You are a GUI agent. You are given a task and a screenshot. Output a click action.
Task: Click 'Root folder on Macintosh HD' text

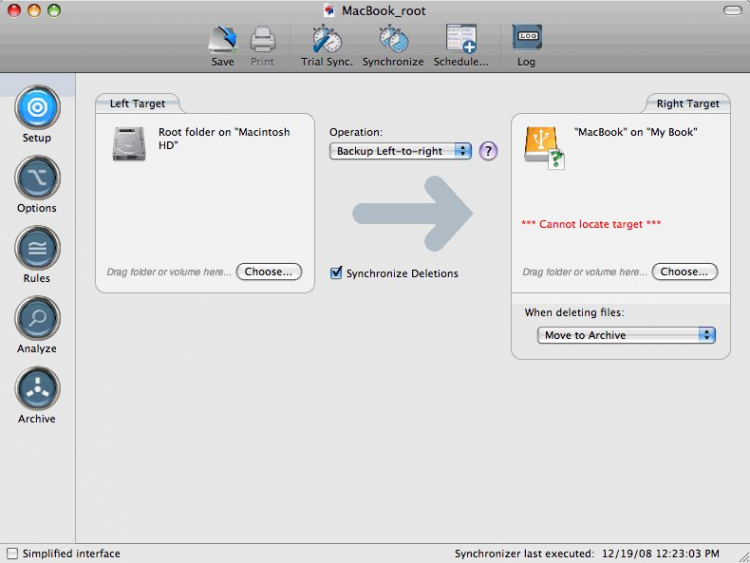(x=224, y=138)
